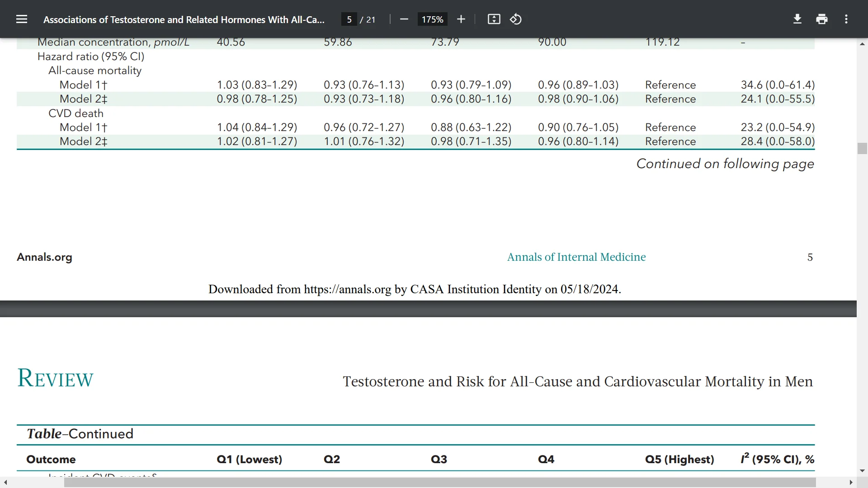The height and width of the screenshot is (488, 868).
Task: Toggle fit to page view
Action: click(x=494, y=19)
